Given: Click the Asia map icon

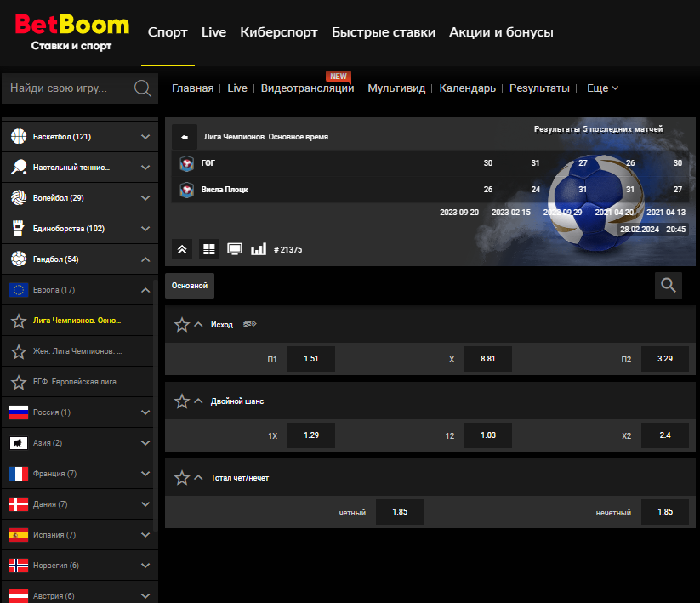Looking at the screenshot, I should click(19, 443).
